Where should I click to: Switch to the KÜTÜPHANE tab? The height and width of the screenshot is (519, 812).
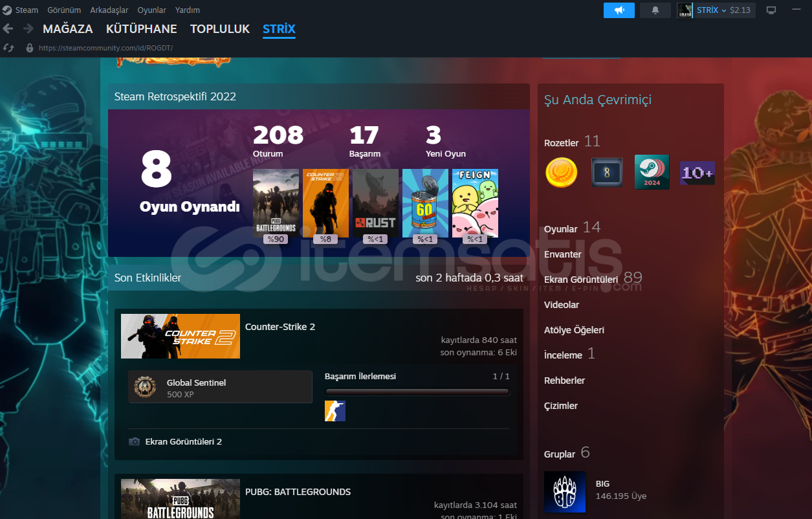click(141, 29)
